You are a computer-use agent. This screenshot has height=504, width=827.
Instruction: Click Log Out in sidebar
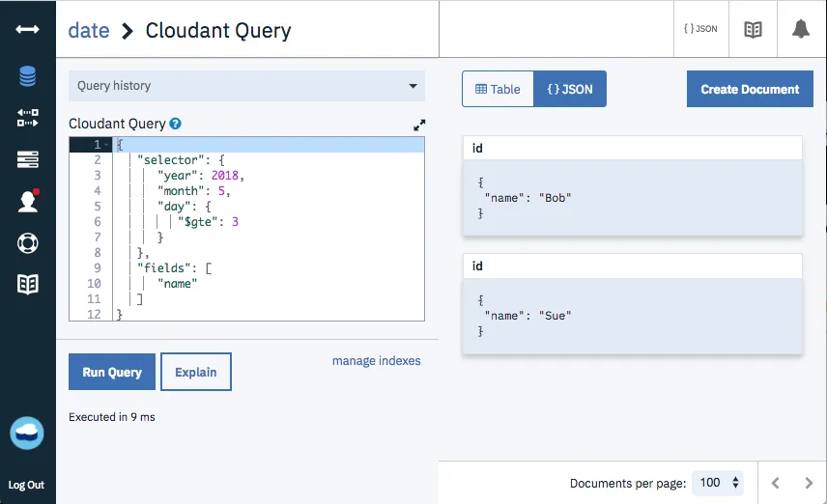(x=26, y=485)
